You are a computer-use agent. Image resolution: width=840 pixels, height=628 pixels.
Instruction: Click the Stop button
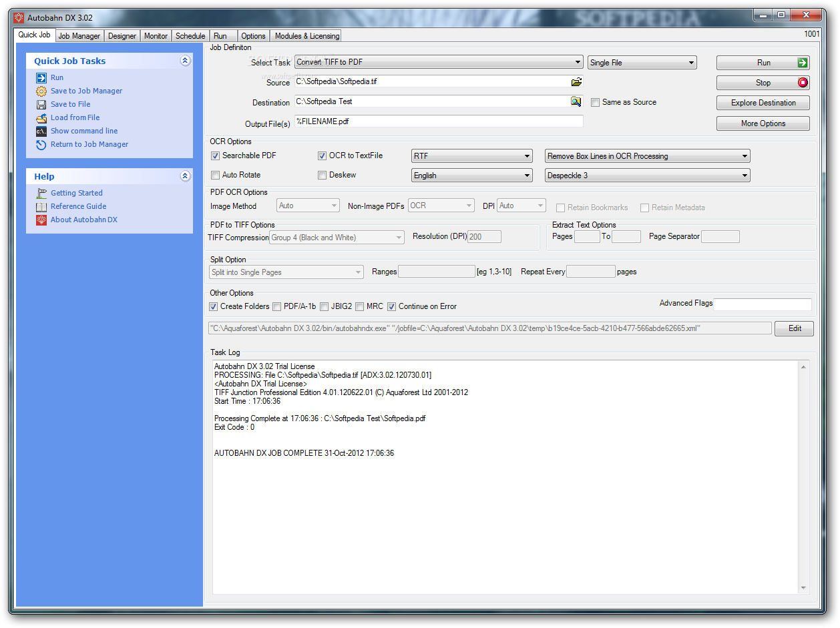click(x=763, y=83)
